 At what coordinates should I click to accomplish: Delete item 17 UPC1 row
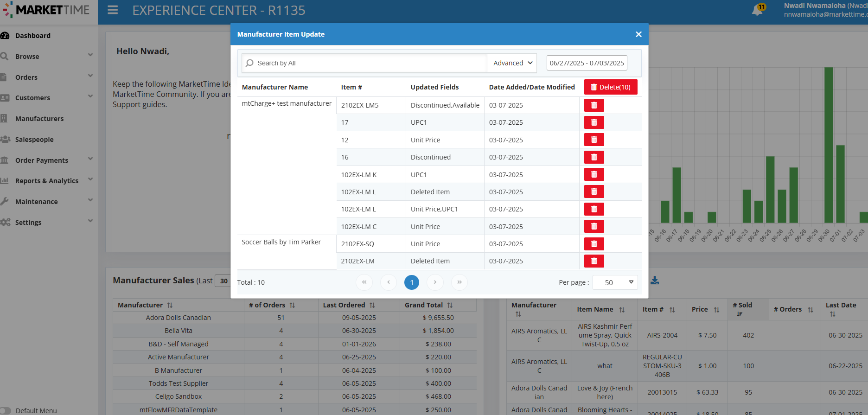[594, 122]
